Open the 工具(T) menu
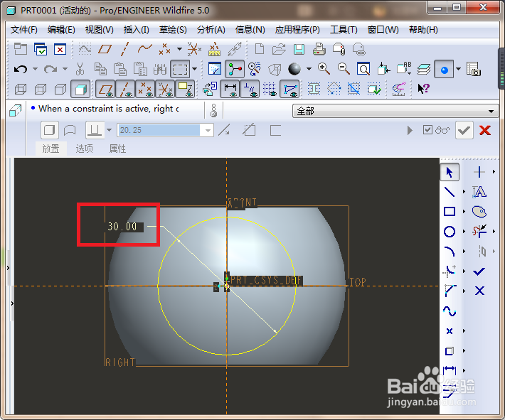This screenshot has width=505, height=420. [344, 30]
